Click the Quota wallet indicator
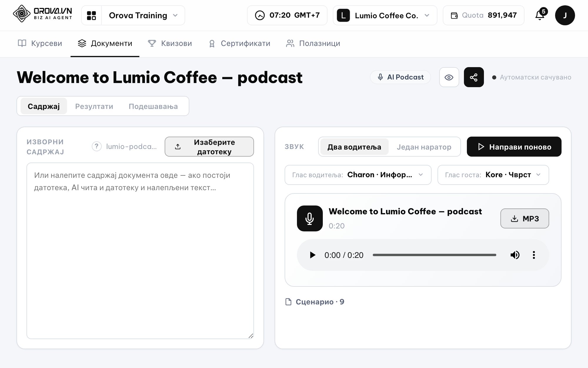 (484, 15)
